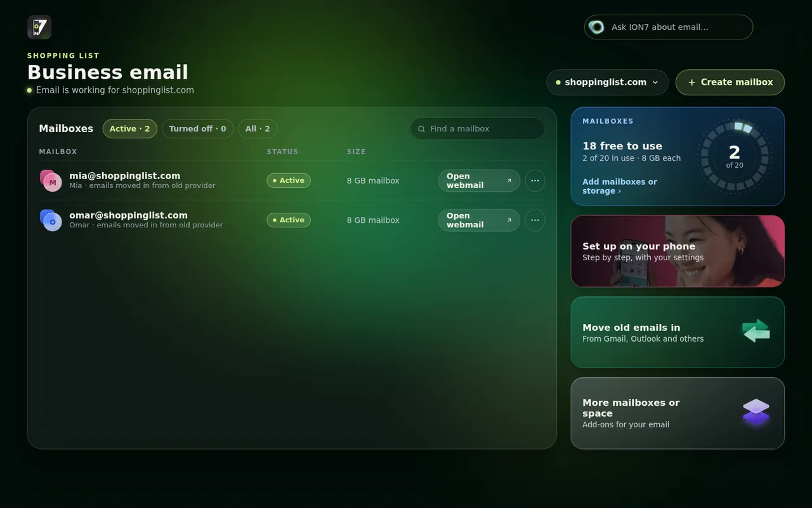The width and height of the screenshot is (812, 508).
Task: Click the ION7 assistant orb icon
Action: coord(596,27)
